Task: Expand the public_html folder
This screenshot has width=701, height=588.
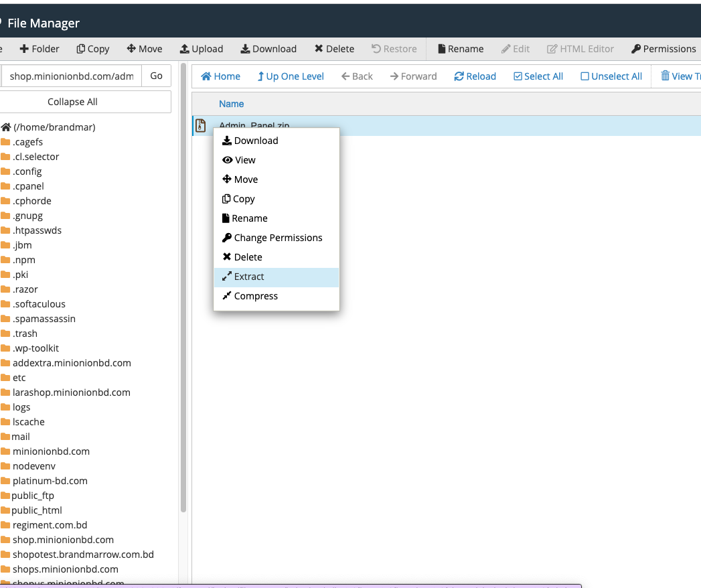Action: pyautogui.click(x=37, y=510)
